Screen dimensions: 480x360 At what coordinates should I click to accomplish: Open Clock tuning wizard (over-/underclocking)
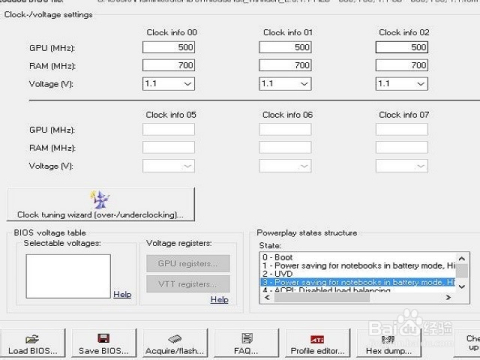point(100,204)
